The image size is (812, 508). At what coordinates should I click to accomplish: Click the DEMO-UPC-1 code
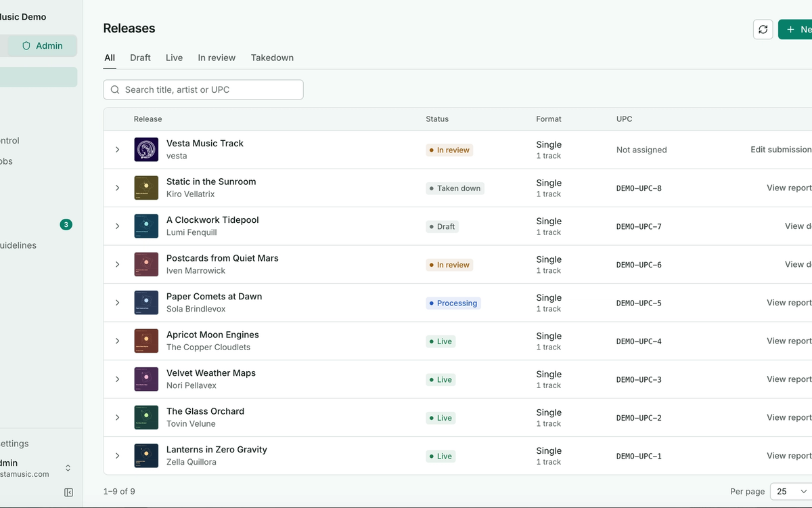click(639, 457)
